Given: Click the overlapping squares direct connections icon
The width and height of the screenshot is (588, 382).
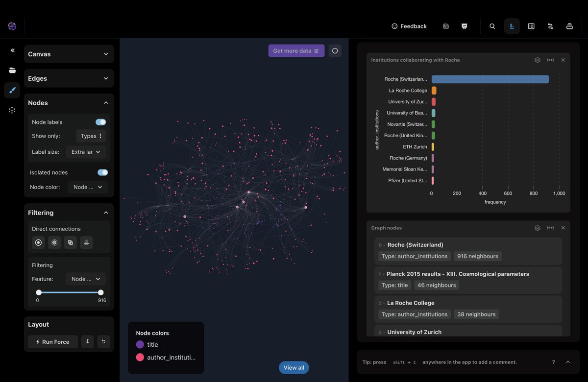Looking at the screenshot, I should pos(71,242).
